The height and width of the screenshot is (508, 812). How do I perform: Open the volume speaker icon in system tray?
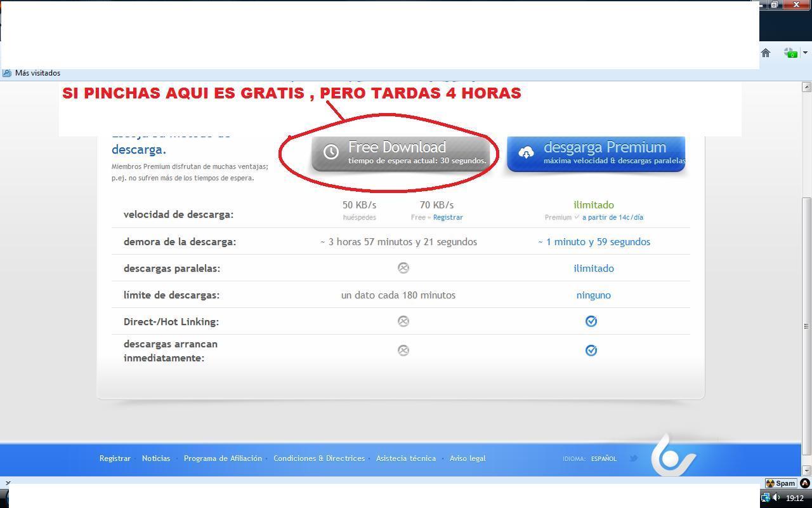tap(776, 498)
